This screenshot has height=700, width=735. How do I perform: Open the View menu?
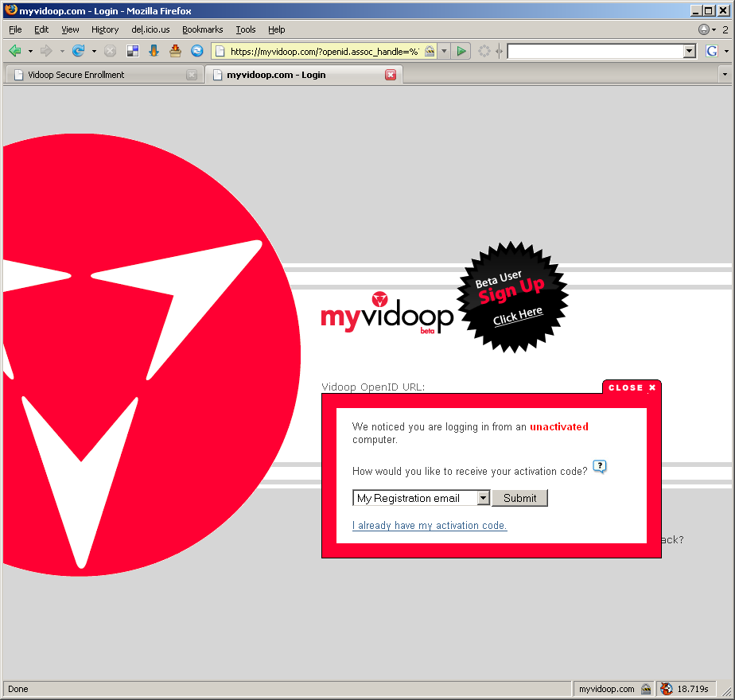[70, 29]
